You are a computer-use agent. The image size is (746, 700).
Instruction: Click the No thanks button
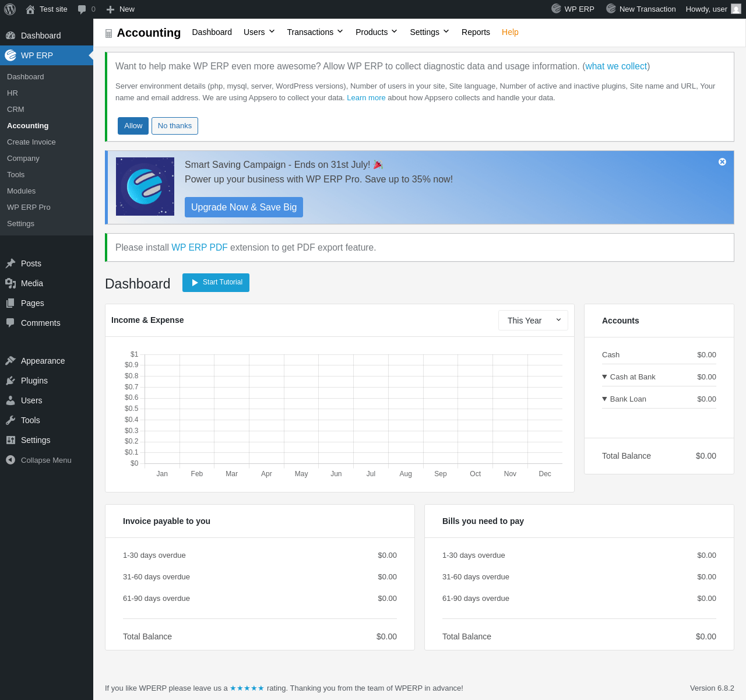pyautogui.click(x=175, y=126)
